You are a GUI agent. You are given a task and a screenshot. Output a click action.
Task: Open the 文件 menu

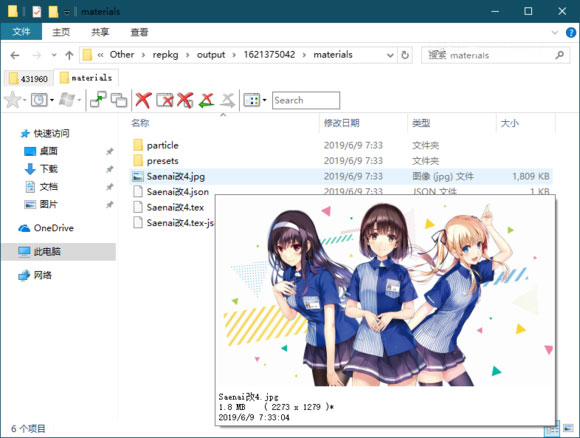click(21, 32)
